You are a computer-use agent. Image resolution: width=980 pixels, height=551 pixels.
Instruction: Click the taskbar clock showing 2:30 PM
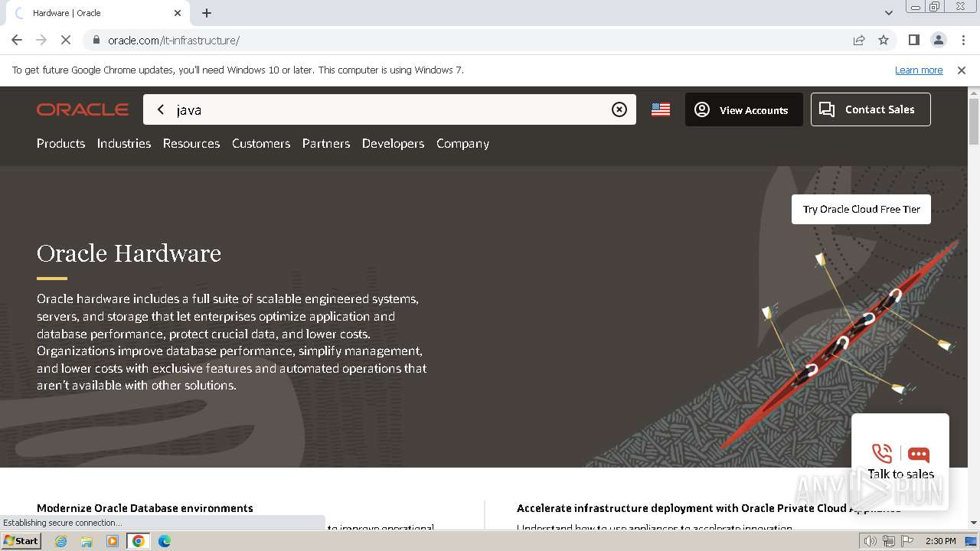pyautogui.click(x=940, y=541)
